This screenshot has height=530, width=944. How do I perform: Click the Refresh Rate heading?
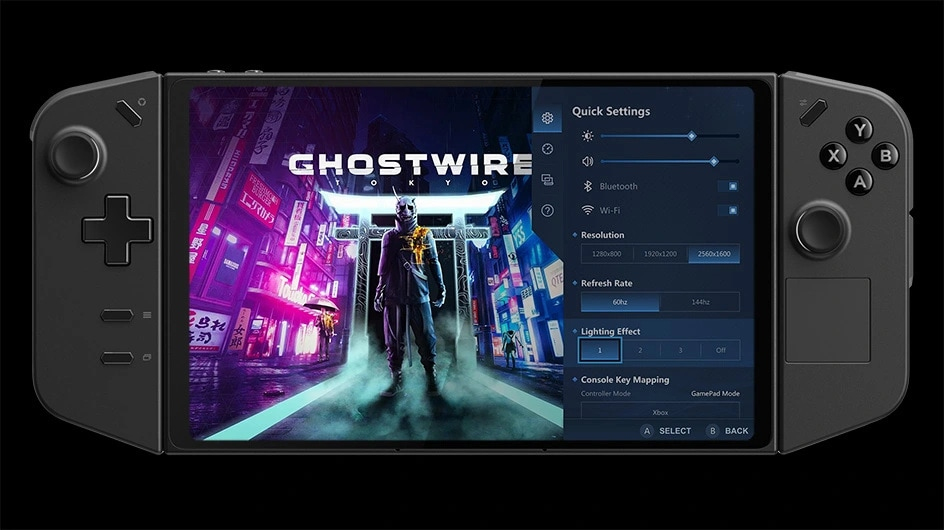(x=606, y=283)
